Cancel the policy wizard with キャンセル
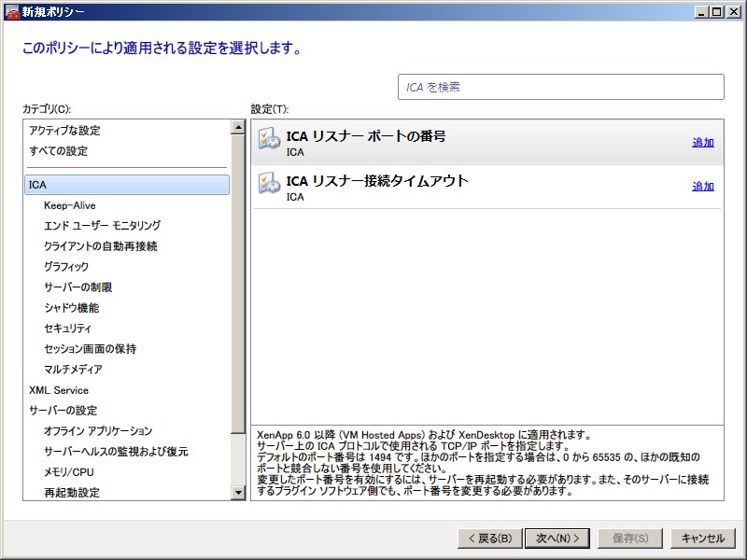 click(x=703, y=539)
